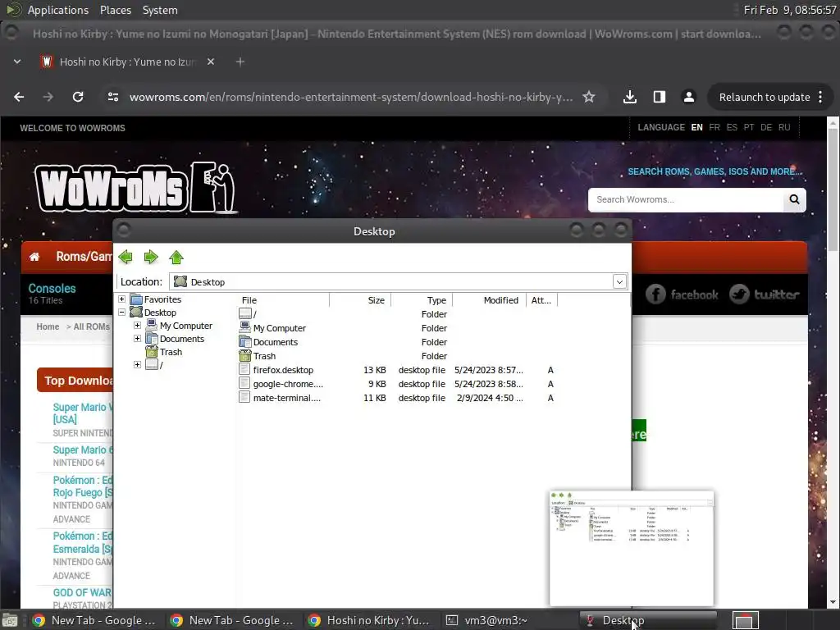This screenshot has height=630, width=840.
Task: Bookmark this page with the star
Action: pyautogui.click(x=589, y=97)
